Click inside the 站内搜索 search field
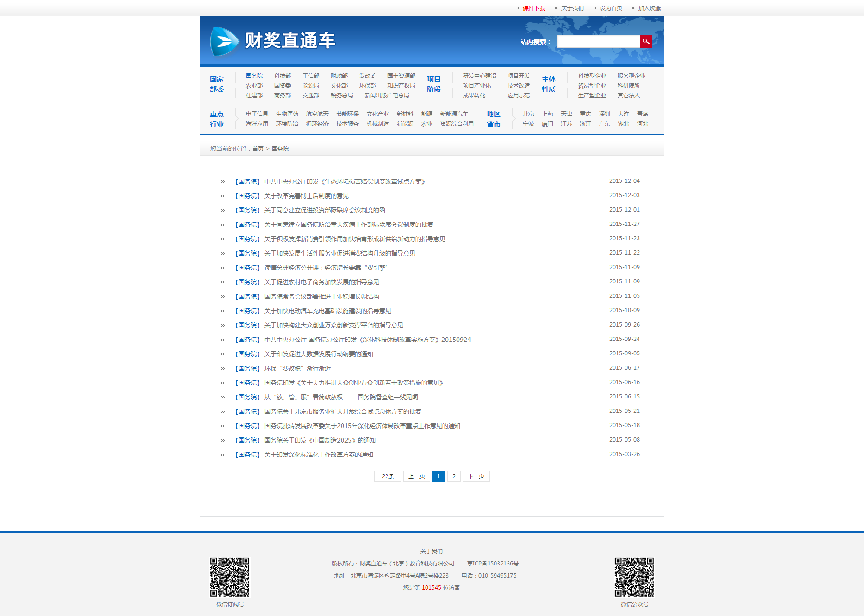Image resolution: width=864 pixels, height=616 pixels. pyautogui.click(x=598, y=41)
